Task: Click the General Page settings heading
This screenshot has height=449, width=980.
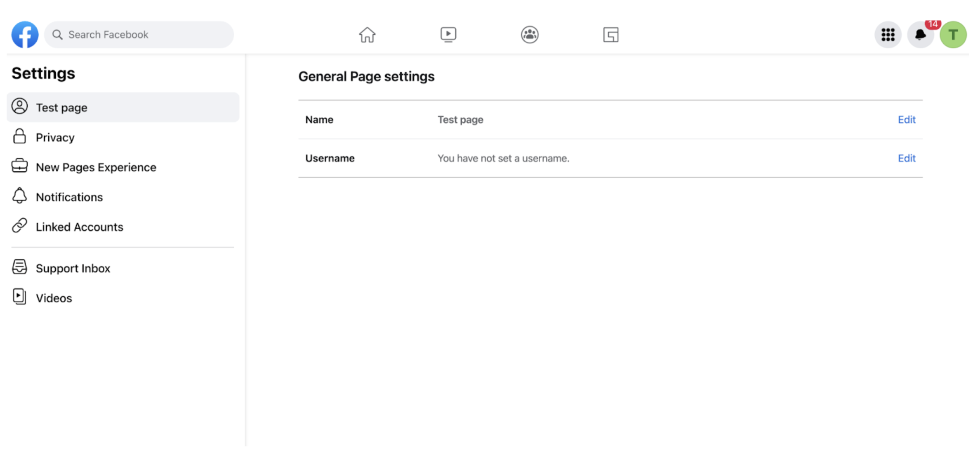Action: [x=366, y=76]
